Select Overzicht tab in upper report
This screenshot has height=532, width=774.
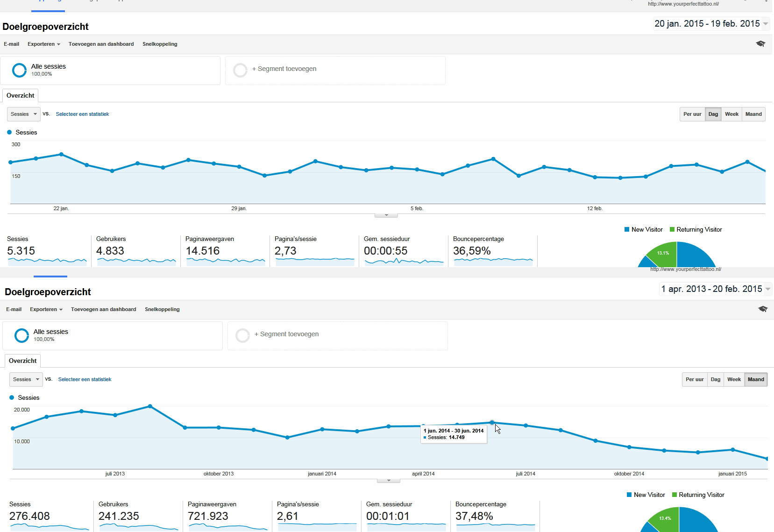click(x=20, y=95)
